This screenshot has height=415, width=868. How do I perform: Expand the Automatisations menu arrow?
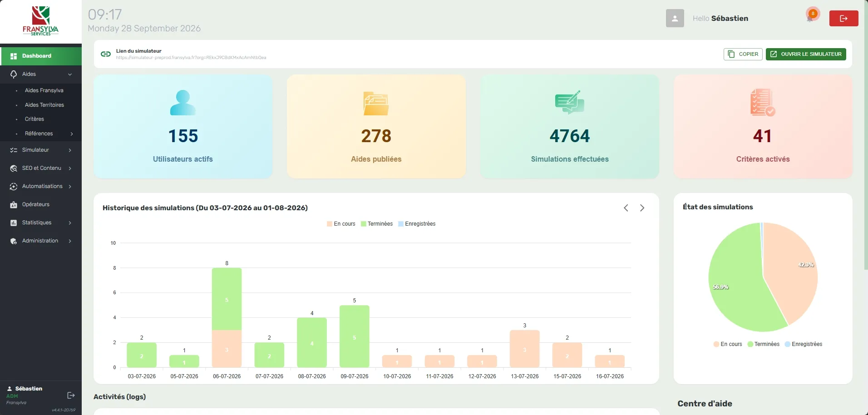(70, 187)
